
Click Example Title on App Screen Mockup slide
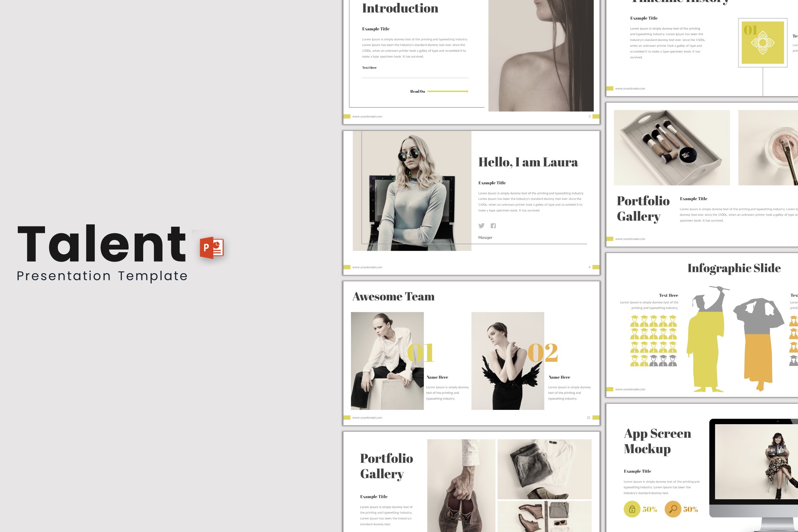point(637,471)
